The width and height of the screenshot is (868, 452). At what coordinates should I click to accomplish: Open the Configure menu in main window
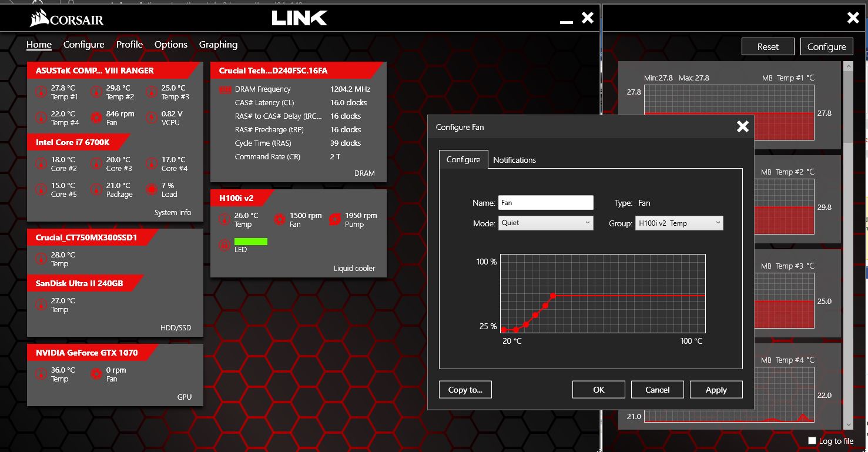point(84,45)
